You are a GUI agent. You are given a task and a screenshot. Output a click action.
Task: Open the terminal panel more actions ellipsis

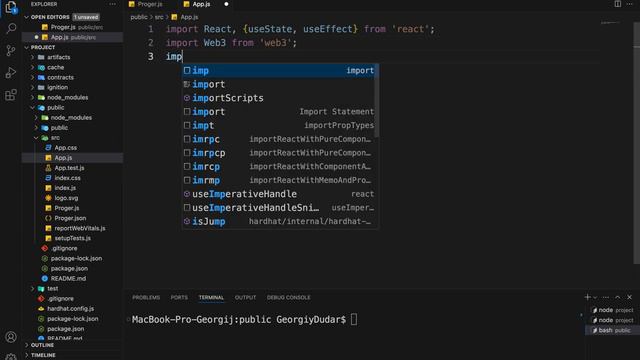(606, 297)
